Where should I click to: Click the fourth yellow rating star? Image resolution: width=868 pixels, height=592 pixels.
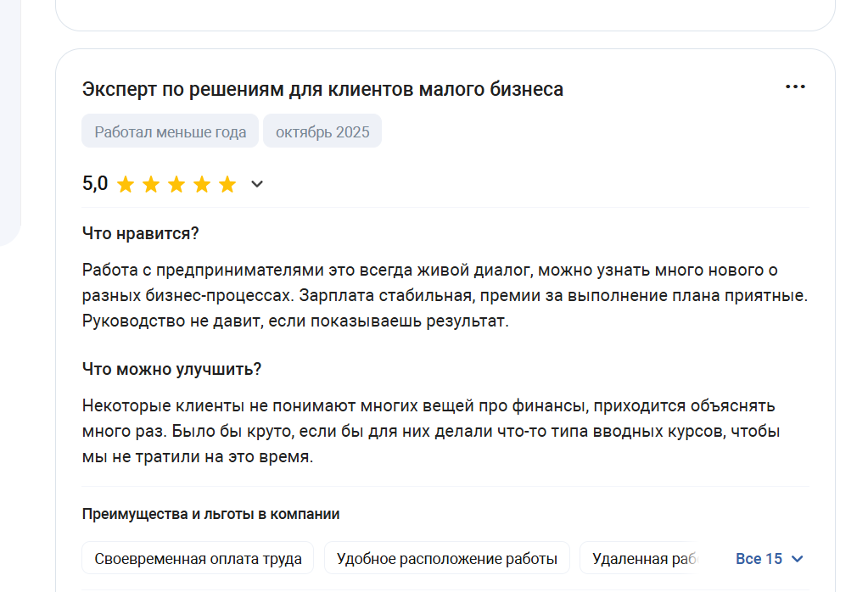pyautogui.click(x=202, y=184)
